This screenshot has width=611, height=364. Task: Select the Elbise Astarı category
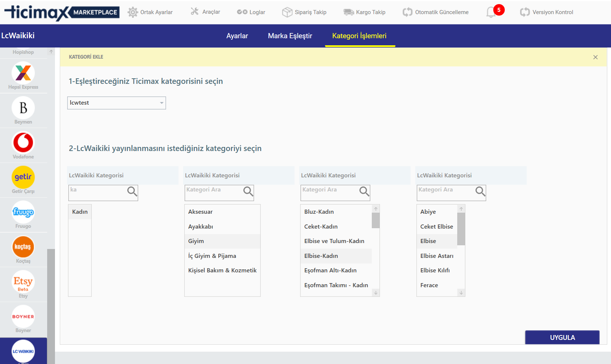click(x=437, y=256)
